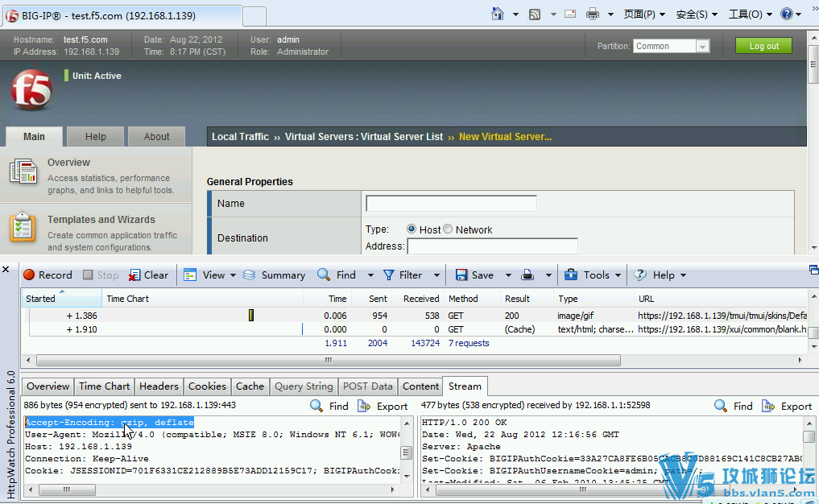
Task: Click the request list horizontal scrollbar thumb
Action: pyautogui.click(x=329, y=360)
